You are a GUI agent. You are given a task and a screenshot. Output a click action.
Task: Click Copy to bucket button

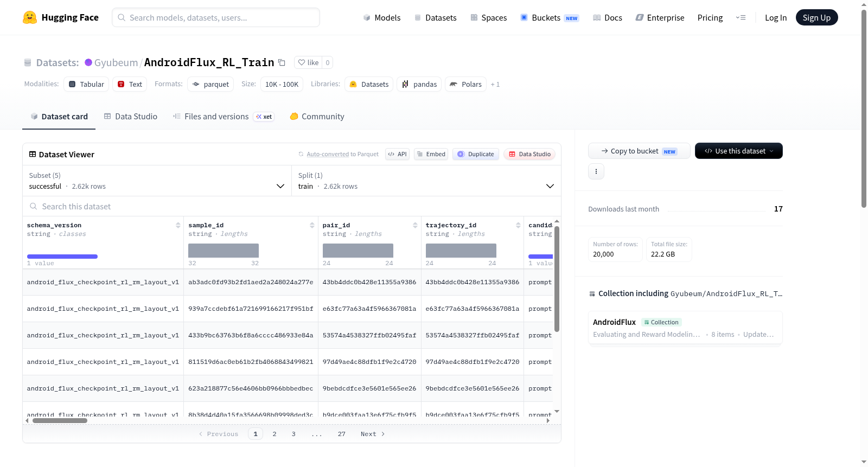point(639,151)
